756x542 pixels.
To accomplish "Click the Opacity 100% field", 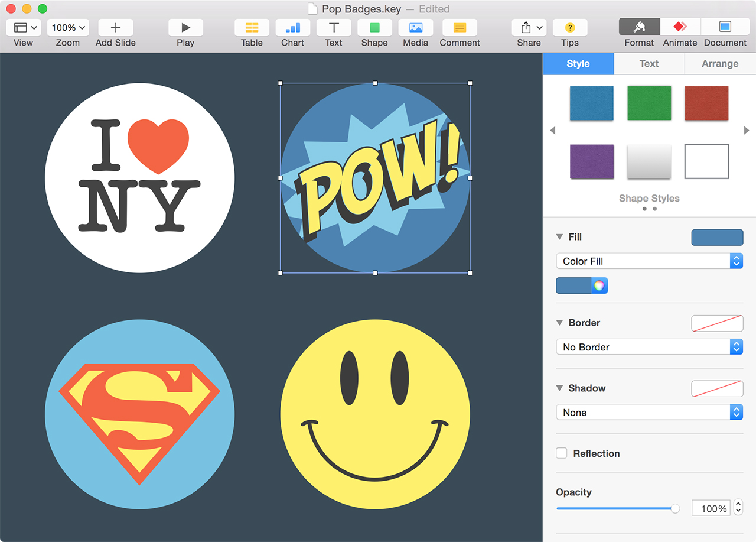I will click(711, 508).
